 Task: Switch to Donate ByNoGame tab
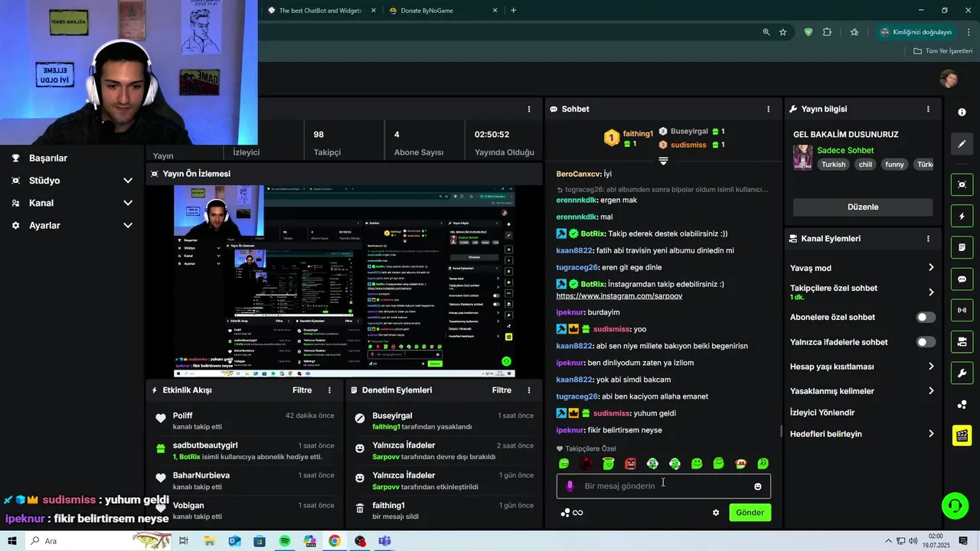tap(442, 11)
